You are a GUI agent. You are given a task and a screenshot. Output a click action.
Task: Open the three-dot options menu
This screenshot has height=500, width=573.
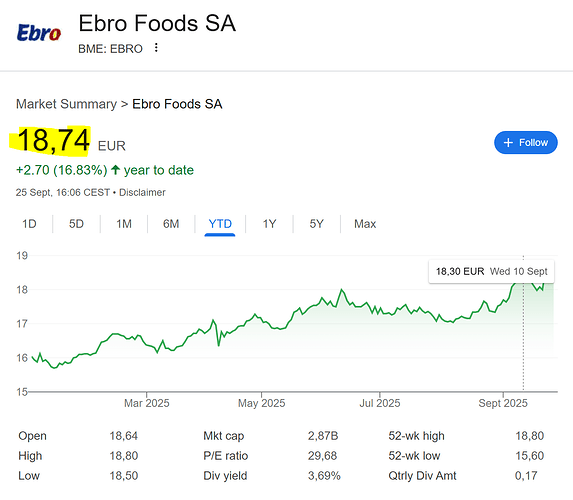[156, 48]
